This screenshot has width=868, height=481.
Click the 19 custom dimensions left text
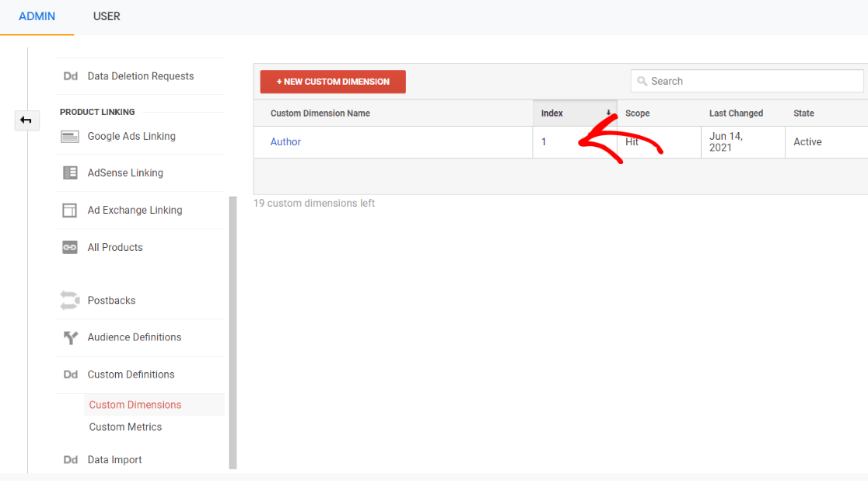314,204
